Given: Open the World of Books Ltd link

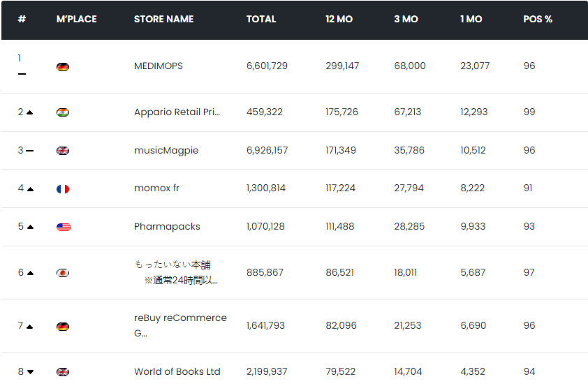Looking at the screenshot, I should point(177,371).
